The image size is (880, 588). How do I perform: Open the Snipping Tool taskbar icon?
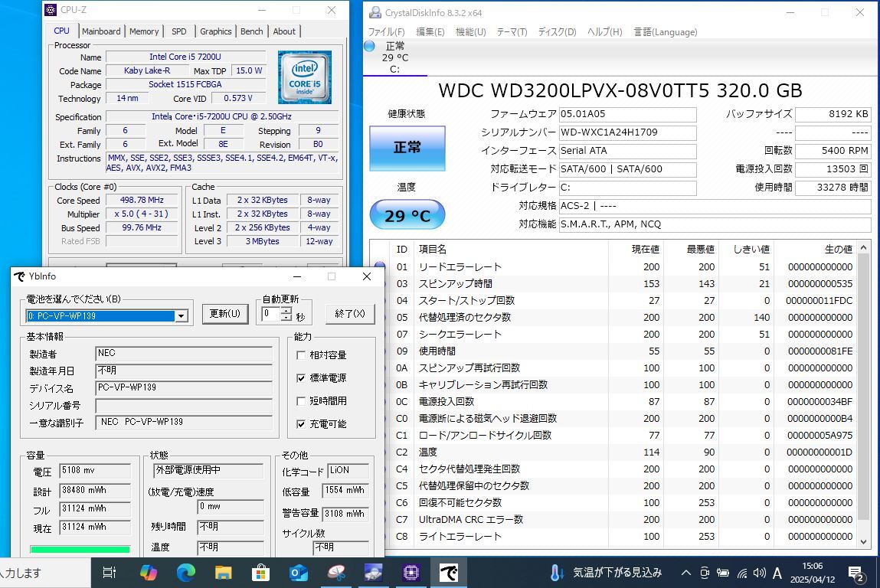click(x=336, y=572)
